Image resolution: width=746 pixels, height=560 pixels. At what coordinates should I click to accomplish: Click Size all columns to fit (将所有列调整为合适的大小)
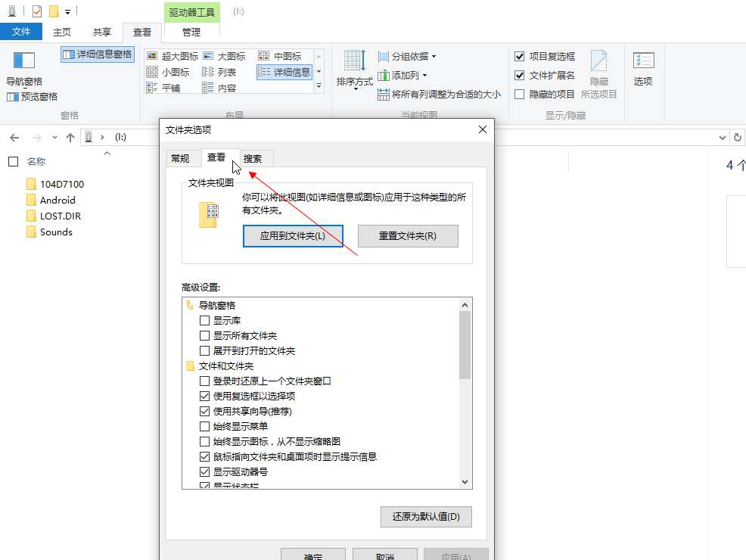coord(439,94)
